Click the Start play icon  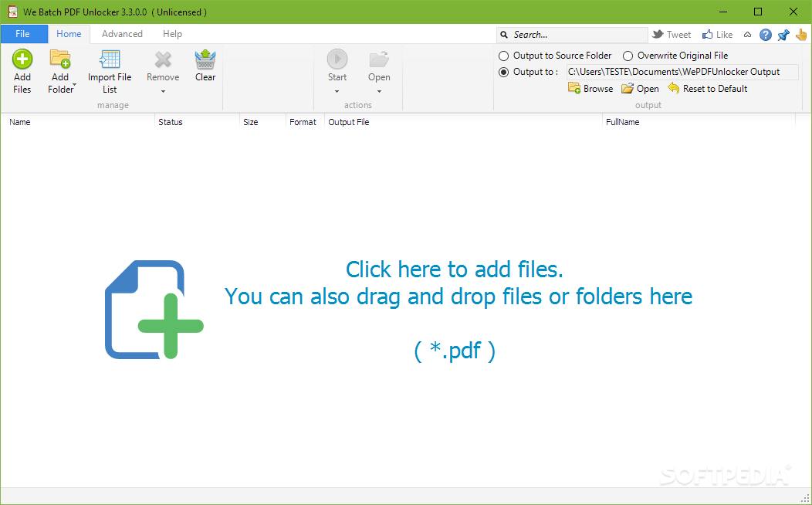tap(337, 59)
